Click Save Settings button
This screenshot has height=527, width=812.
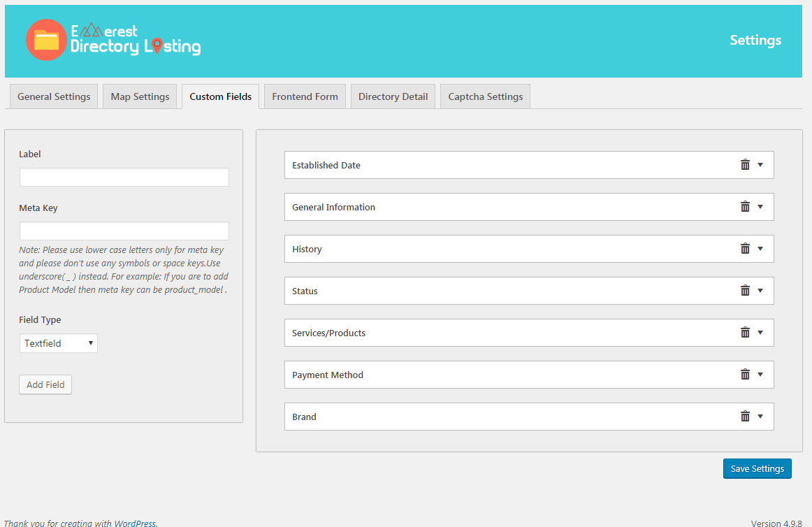click(x=757, y=468)
